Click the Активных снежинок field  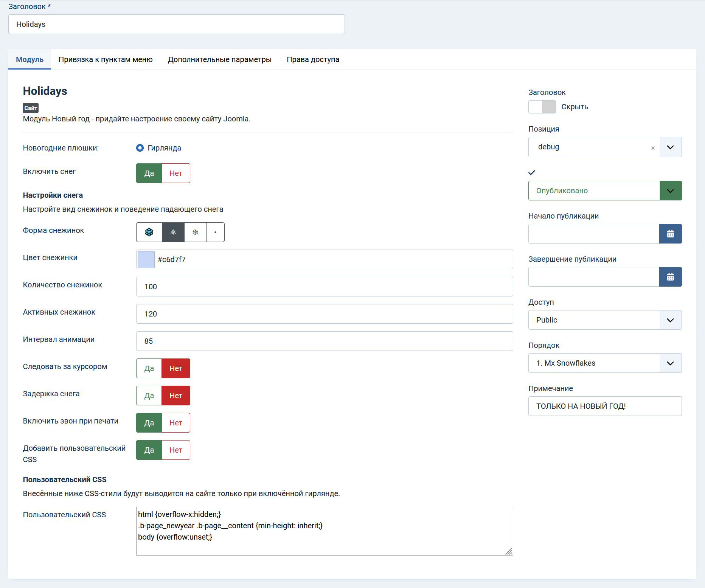(x=325, y=314)
